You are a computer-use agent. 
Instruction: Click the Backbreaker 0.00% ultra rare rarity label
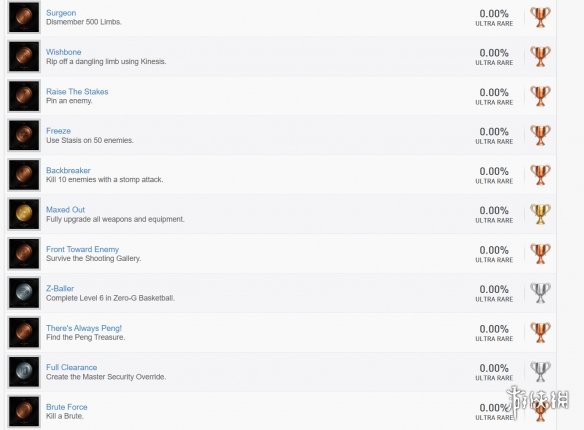(494, 175)
